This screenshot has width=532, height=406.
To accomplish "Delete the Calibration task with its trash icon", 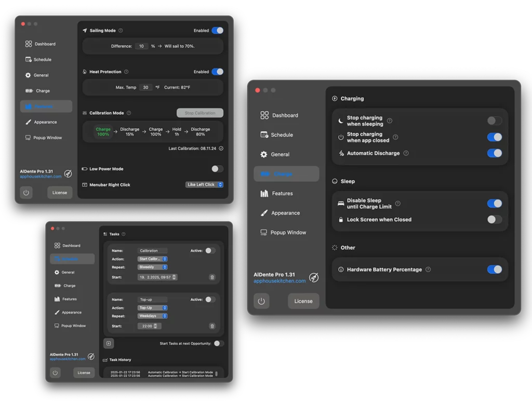I will (212, 277).
